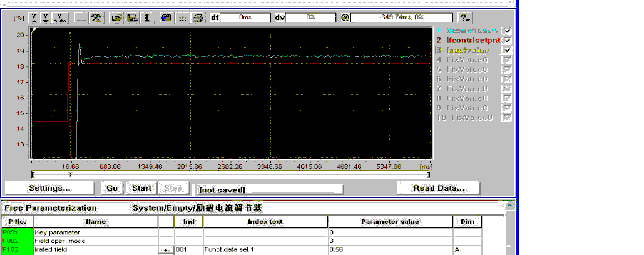This screenshot has width=644, height=255.
Task: Click the table grid view icon
Action: click(182, 18)
